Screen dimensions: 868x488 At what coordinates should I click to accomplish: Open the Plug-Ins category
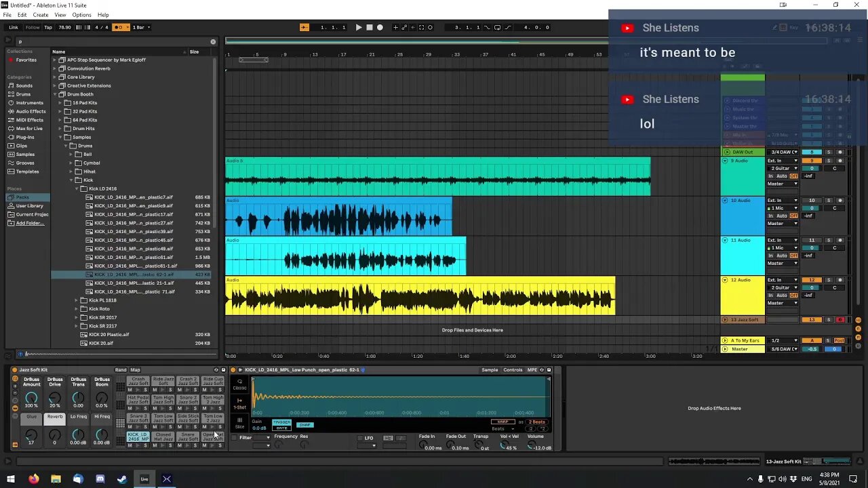pyautogui.click(x=24, y=137)
